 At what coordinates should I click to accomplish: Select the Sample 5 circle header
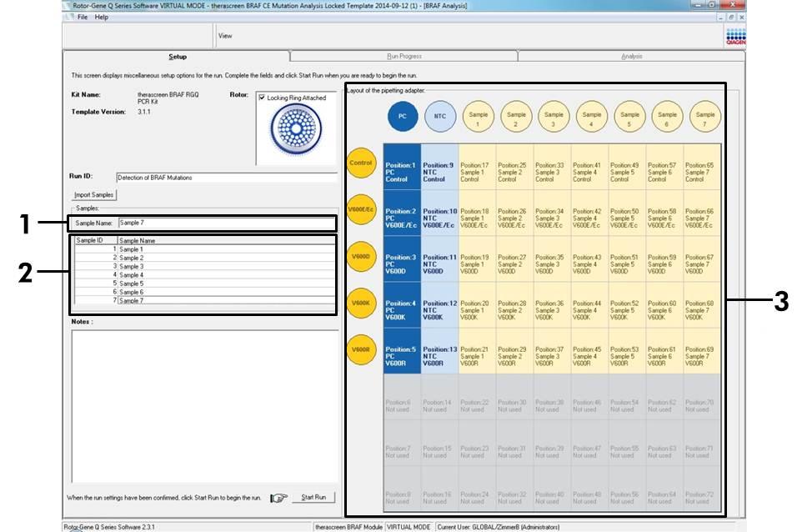(x=629, y=116)
